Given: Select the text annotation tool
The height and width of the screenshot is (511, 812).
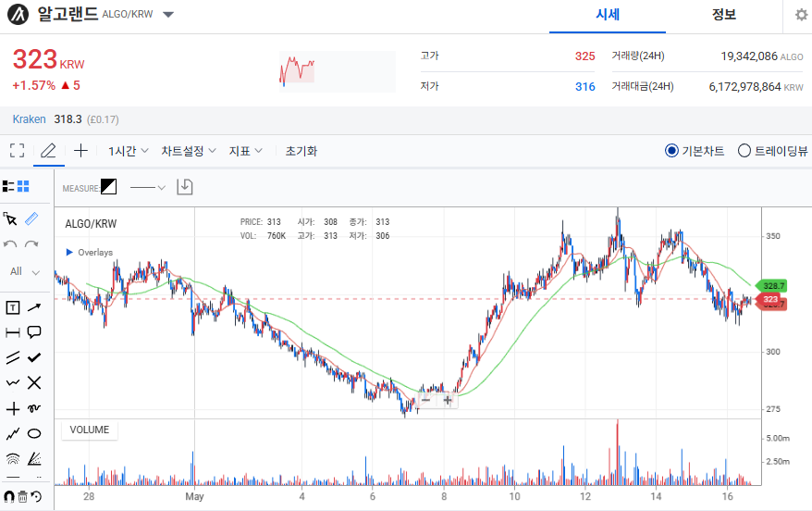Looking at the screenshot, I should 13,308.
